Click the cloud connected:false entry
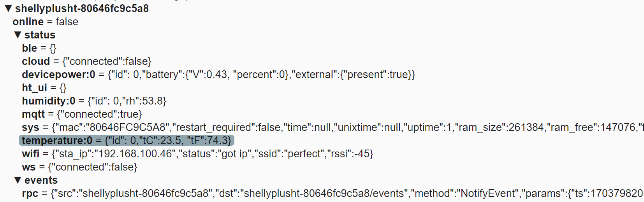This screenshot has height=202, width=644. tap(86, 61)
